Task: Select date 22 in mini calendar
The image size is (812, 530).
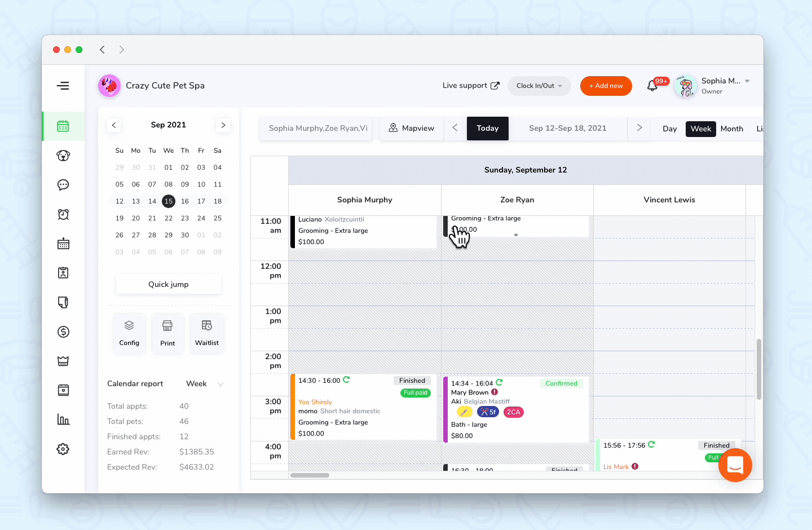Action: tap(169, 218)
